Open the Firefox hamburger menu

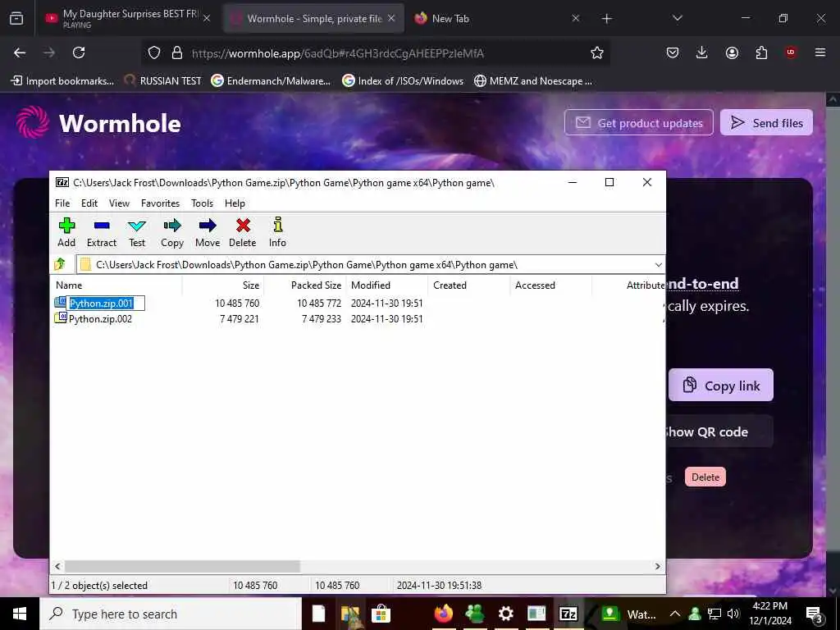[820, 52]
